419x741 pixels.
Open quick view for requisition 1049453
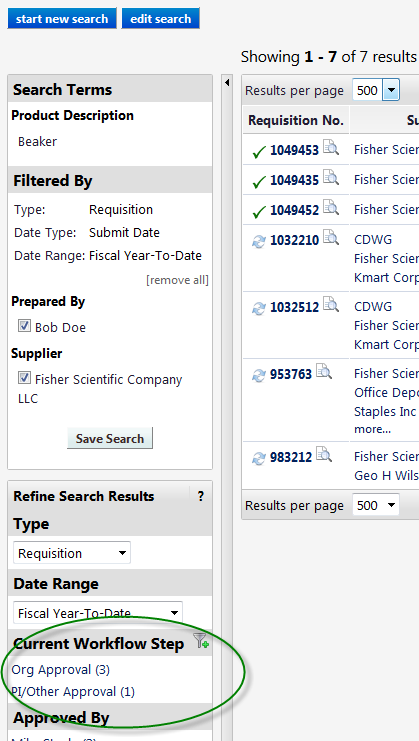331,147
